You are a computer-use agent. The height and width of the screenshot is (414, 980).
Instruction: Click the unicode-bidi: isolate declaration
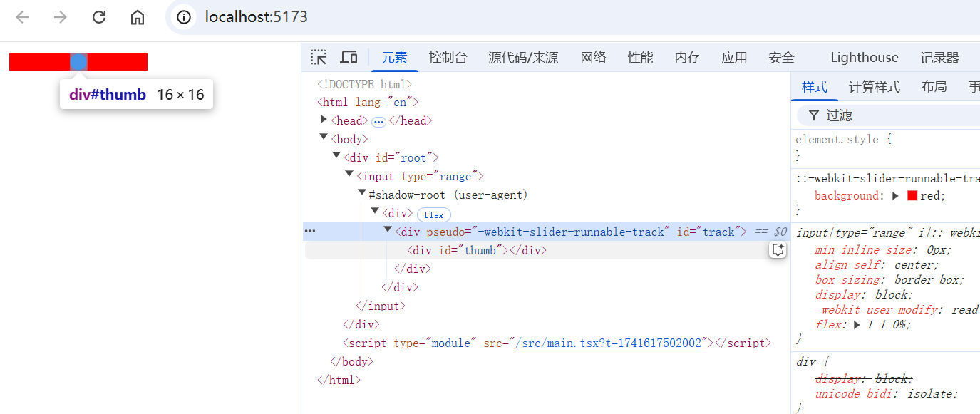(x=887, y=393)
